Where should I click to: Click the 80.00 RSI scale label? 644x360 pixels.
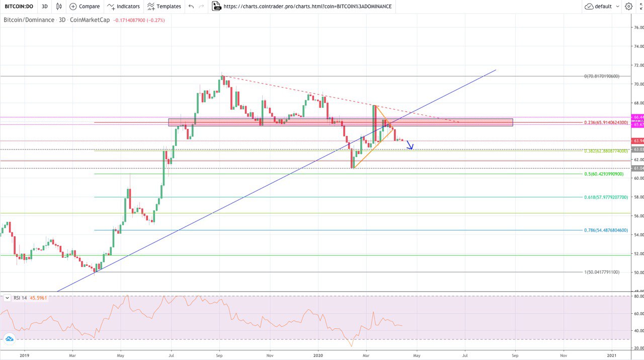638,296
